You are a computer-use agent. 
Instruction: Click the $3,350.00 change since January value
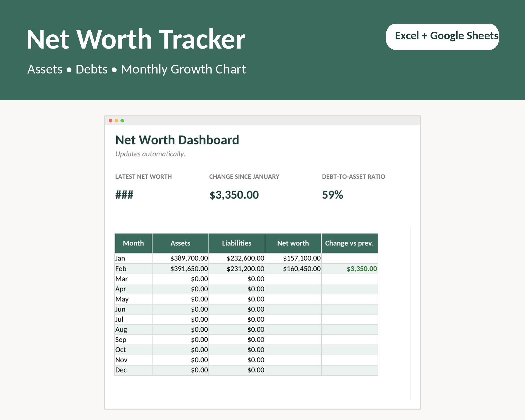click(x=234, y=195)
